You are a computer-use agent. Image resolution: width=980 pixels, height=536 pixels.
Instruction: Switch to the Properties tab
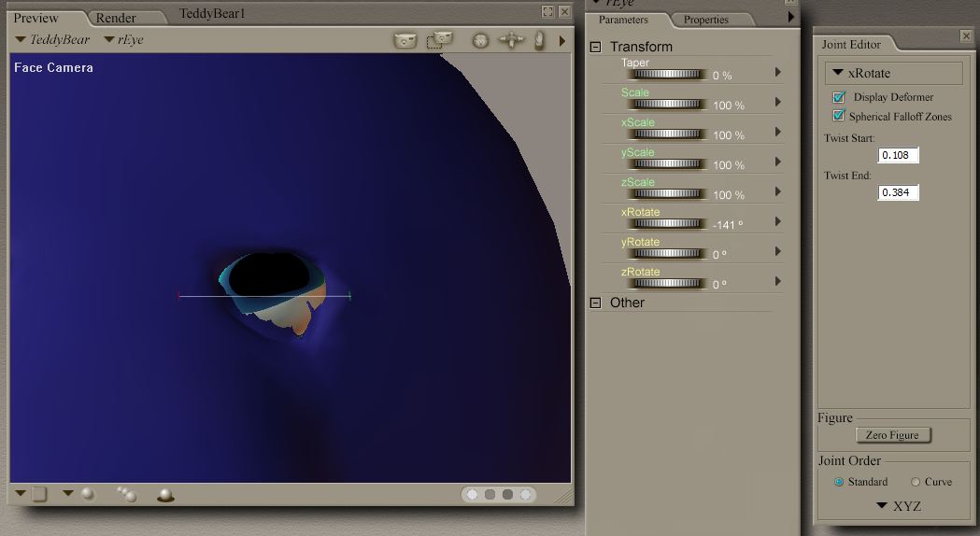pyautogui.click(x=705, y=20)
